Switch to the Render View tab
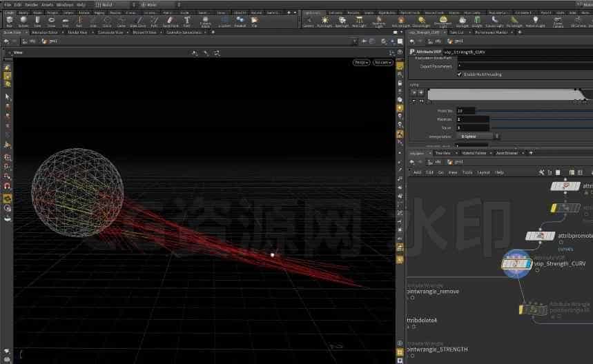Image resolution: width=593 pixels, height=364 pixels. (x=77, y=32)
